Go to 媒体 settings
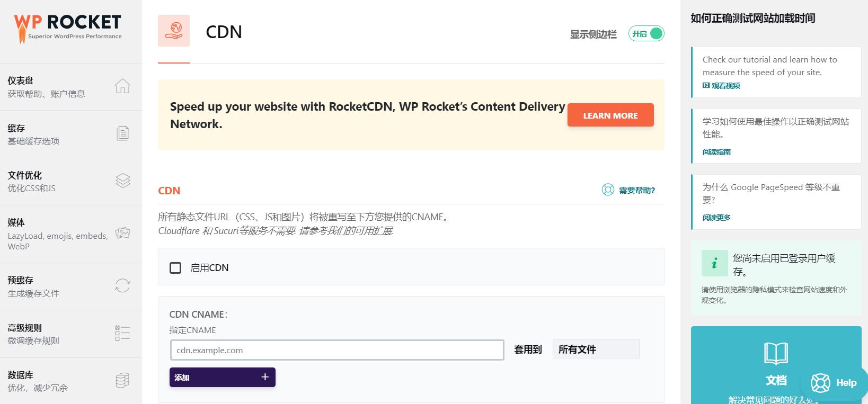The width and height of the screenshot is (868, 404). (71, 234)
